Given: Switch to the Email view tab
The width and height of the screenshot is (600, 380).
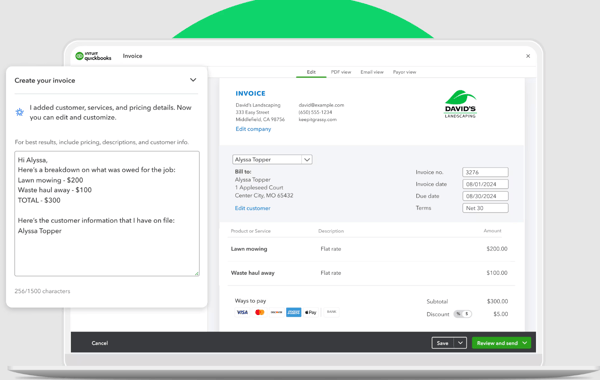Looking at the screenshot, I should point(372,72).
